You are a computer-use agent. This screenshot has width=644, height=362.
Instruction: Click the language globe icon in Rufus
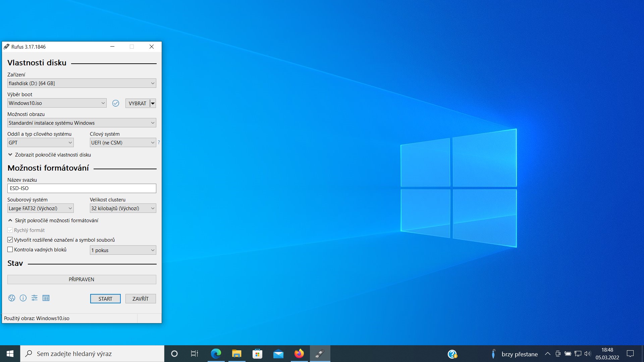coord(12,298)
